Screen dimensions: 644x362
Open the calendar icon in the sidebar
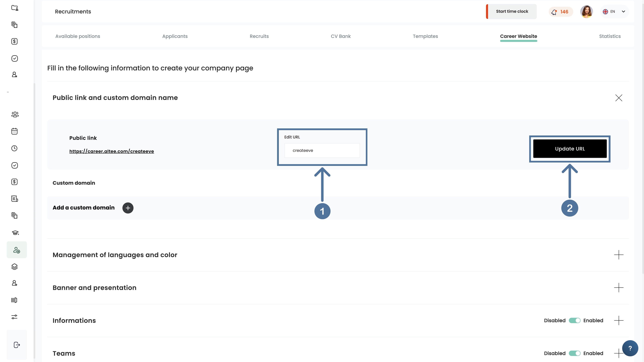pyautogui.click(x=14, y=131)
